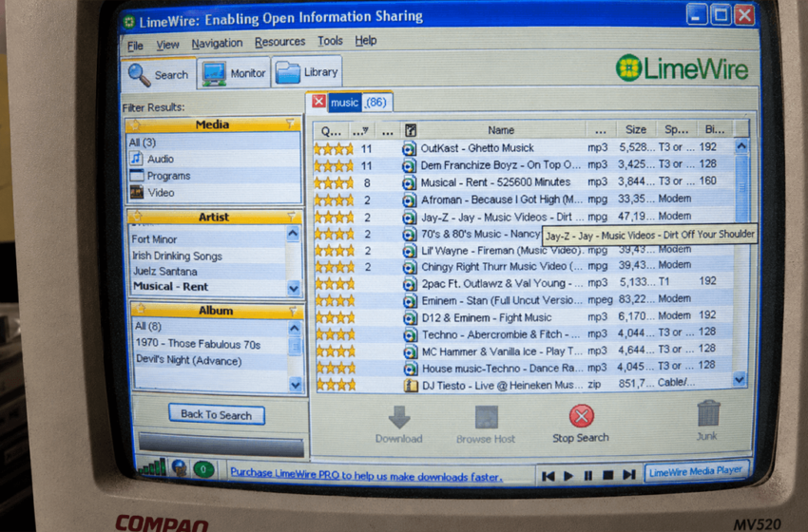Click Album list scroll down arrow
This screenshot has width=808, height=532.
pos(296,384)
